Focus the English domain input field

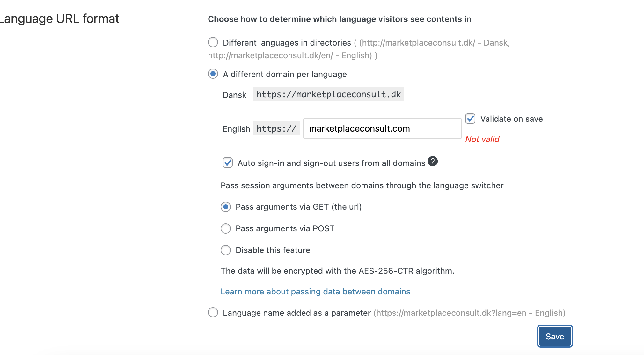[382, 128]
